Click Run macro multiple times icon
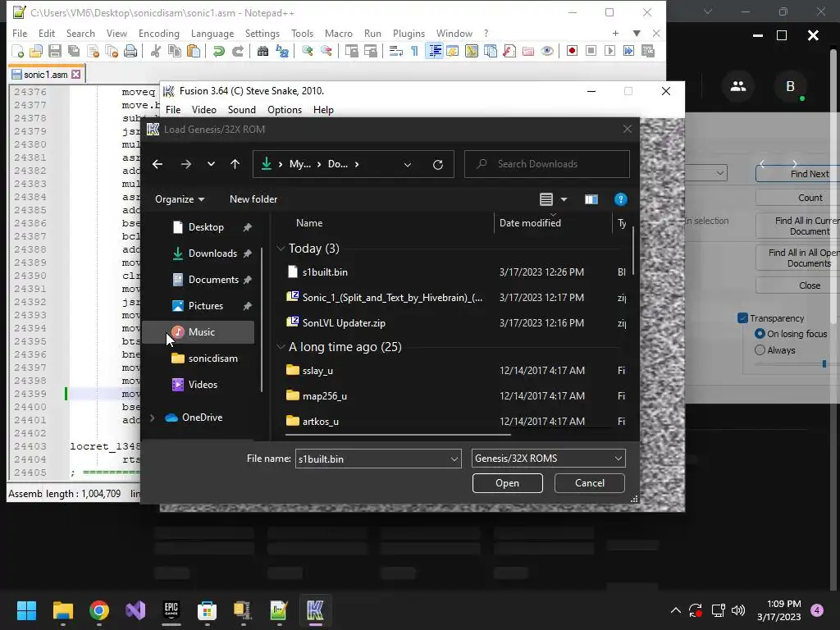Image resolution: width=840 pixels, height=630 pixels. click(628, 51)
